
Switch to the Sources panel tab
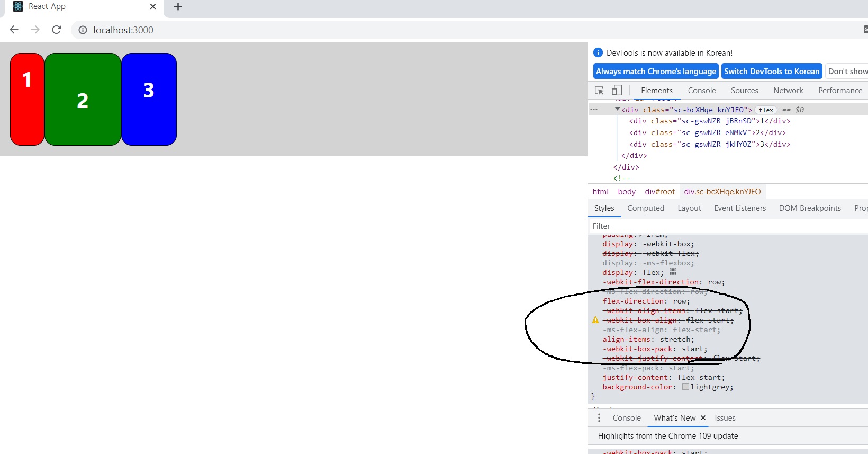click(744, 91)
